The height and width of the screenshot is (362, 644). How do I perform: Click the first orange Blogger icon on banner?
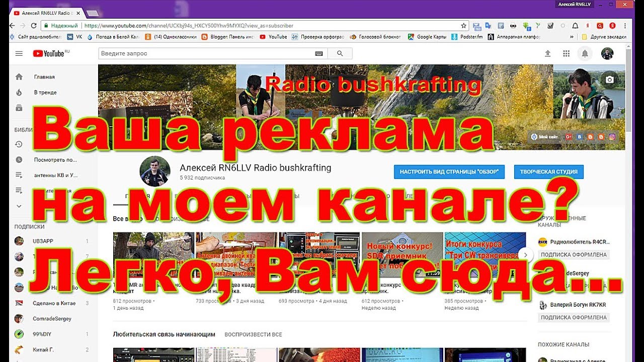(x=591, y=137)
